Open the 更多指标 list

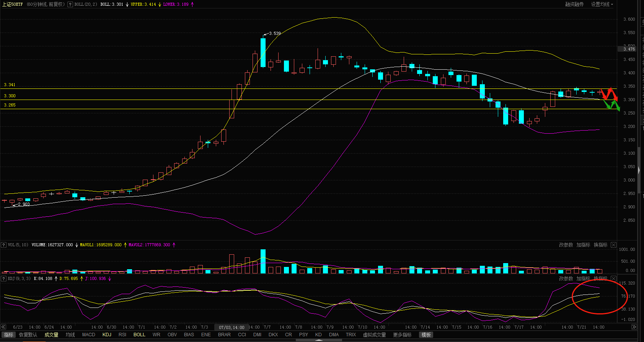[402, 335]
